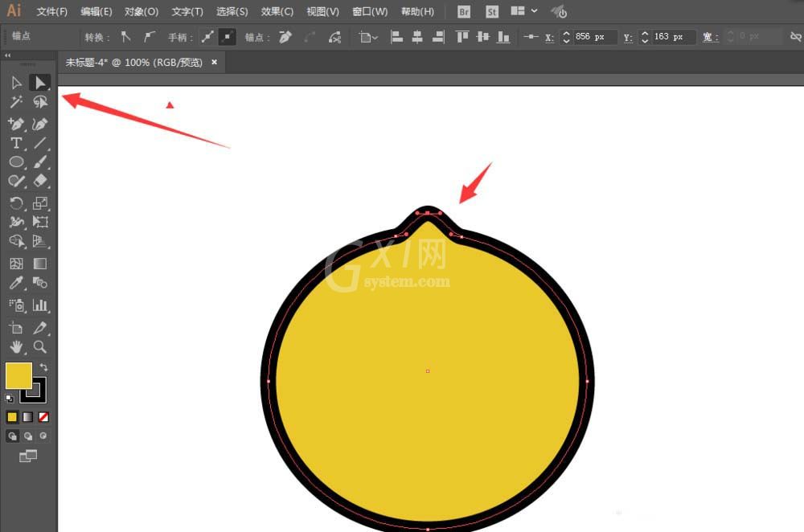Click the yellow Fill color swatch
Image resolution: width=804 pixels, height=532 pixels.
pyautogui.click(x=18, y=375)
